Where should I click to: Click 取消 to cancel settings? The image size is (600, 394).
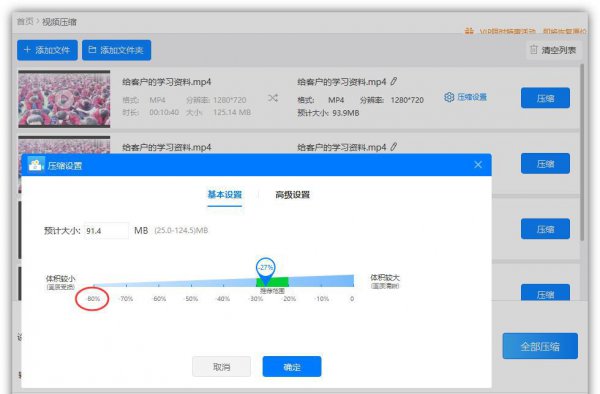[x=222, y=367]
